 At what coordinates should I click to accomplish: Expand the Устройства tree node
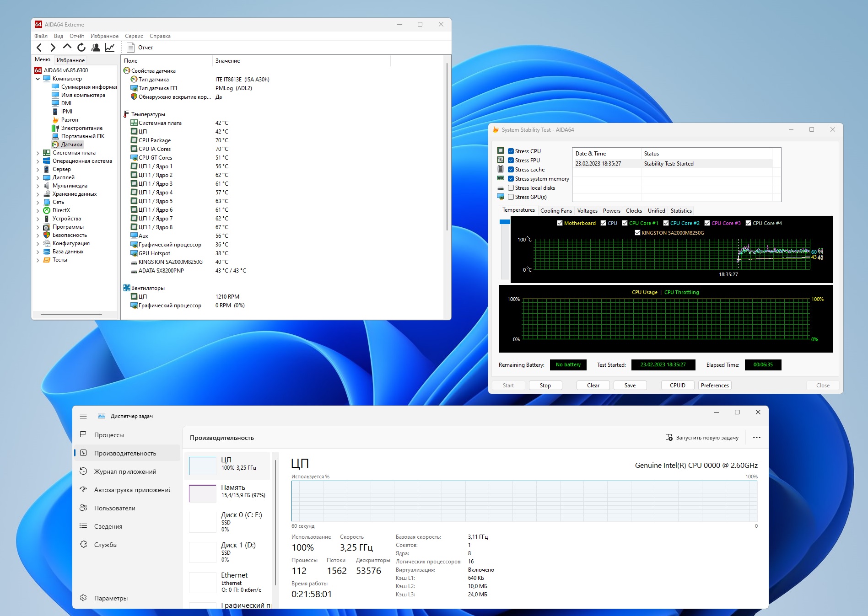coord(38,219)
